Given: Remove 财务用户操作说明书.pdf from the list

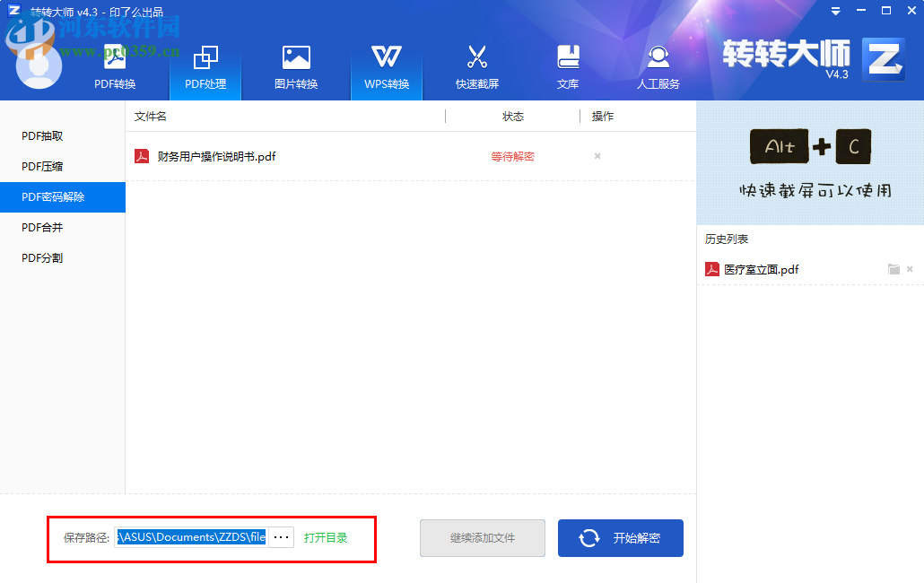Looking at the screenshot, I should click(597, 156).
